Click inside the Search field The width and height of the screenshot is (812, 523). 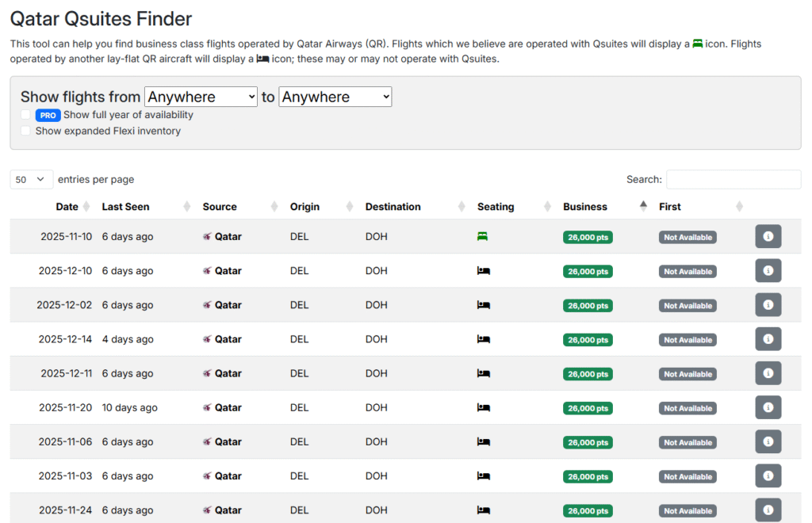733,179
